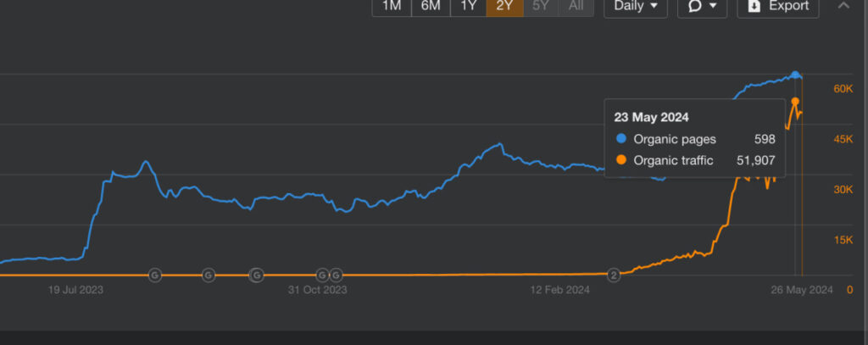Select the highlighted 2Y time range

504,6
